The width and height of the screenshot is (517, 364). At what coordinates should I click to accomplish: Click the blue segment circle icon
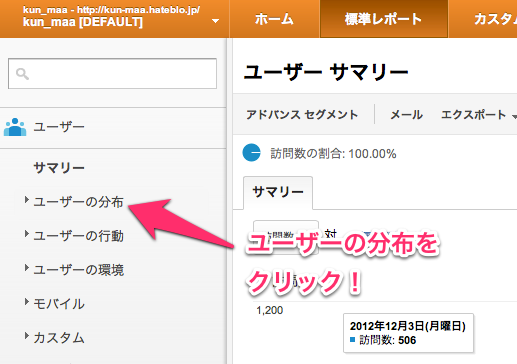pyautogui.click(x=251, y=153)
